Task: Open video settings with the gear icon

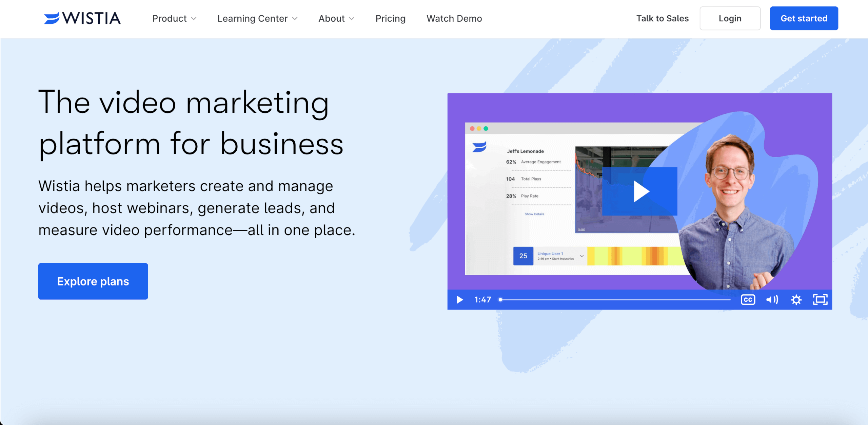Action: pos(796,300)
